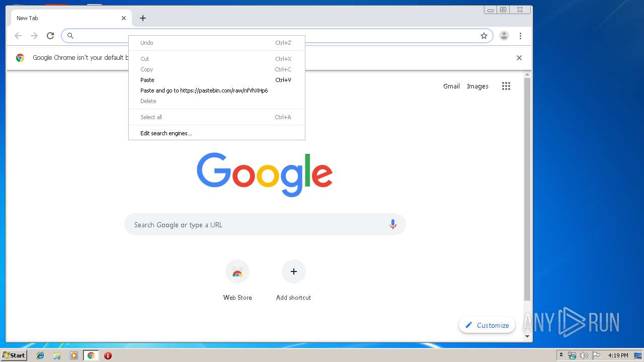The width and height of the screenshot is (644, 362).
Task: Start voice search with microphone icon
Action: (393, 225)
